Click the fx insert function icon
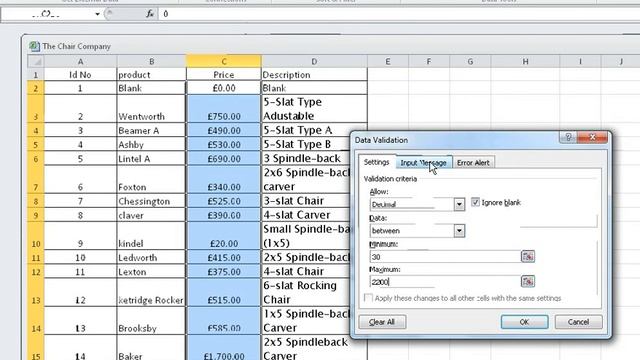 pyautogui.click(x=150, y=14)
